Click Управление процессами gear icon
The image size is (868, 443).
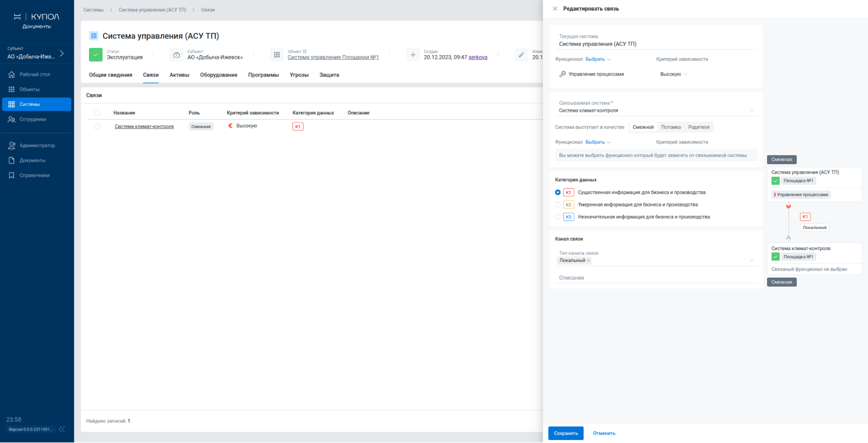(563, 74)
